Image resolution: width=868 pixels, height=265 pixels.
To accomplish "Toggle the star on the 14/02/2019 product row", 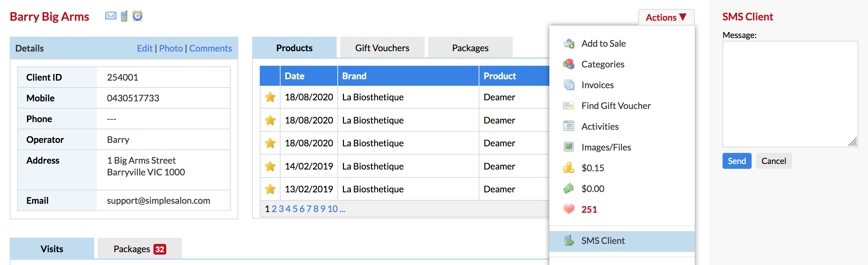I will click(270, 166).
